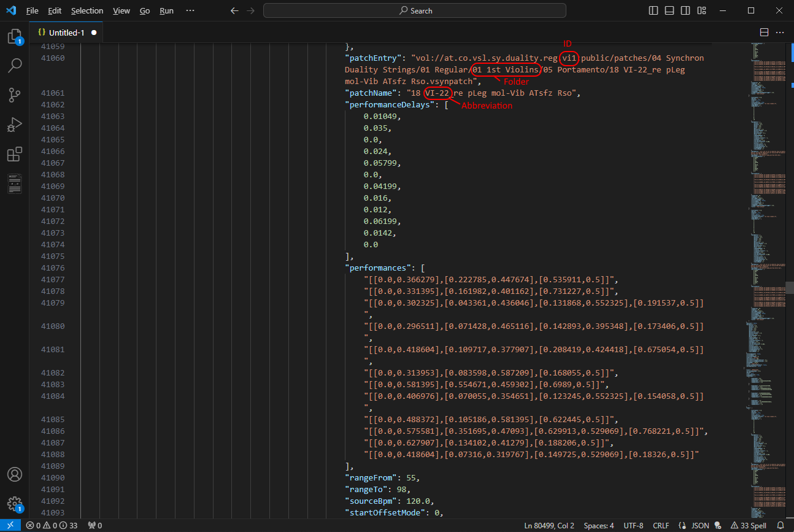Split the editor to the right
794x532 pixels.
[x=765, y=33]
